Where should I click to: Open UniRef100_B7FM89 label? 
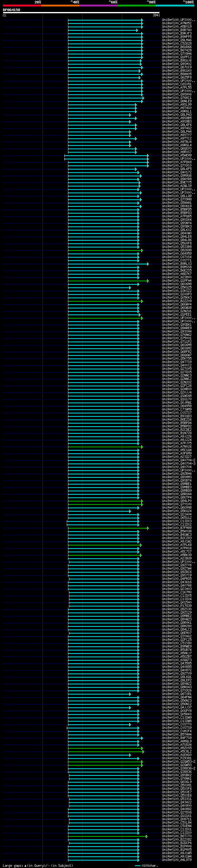pos(176,528)
